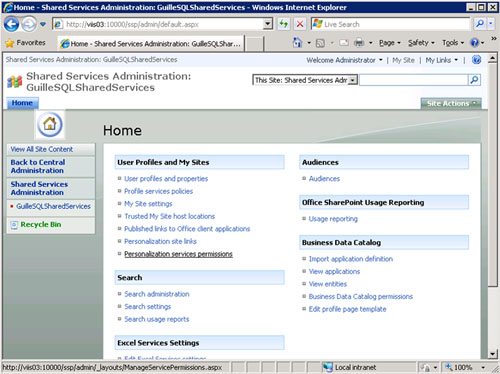The width and height of the screenshot is (500, 374).
Task: Open the Tools menu
Action: tap(453, 43)
